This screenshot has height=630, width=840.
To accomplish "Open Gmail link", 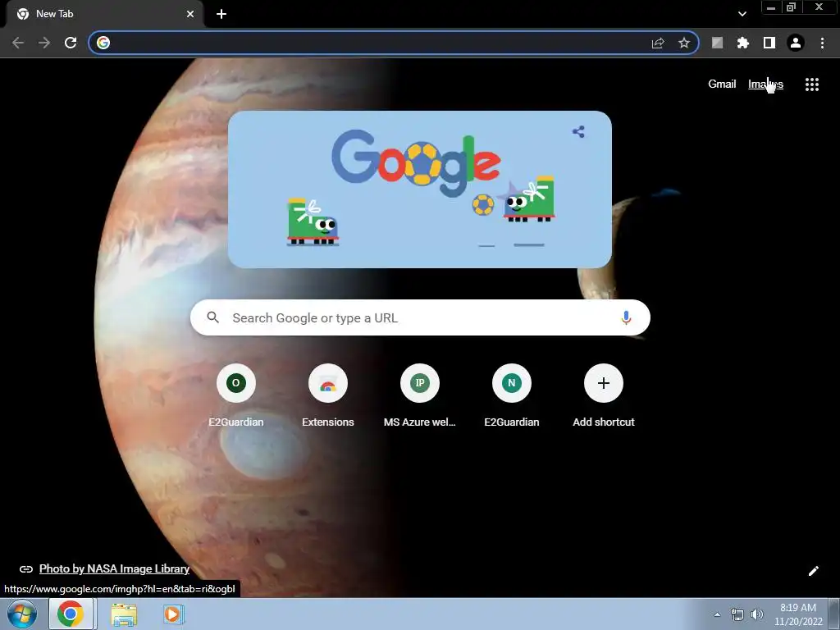I will tap(722, 84).
